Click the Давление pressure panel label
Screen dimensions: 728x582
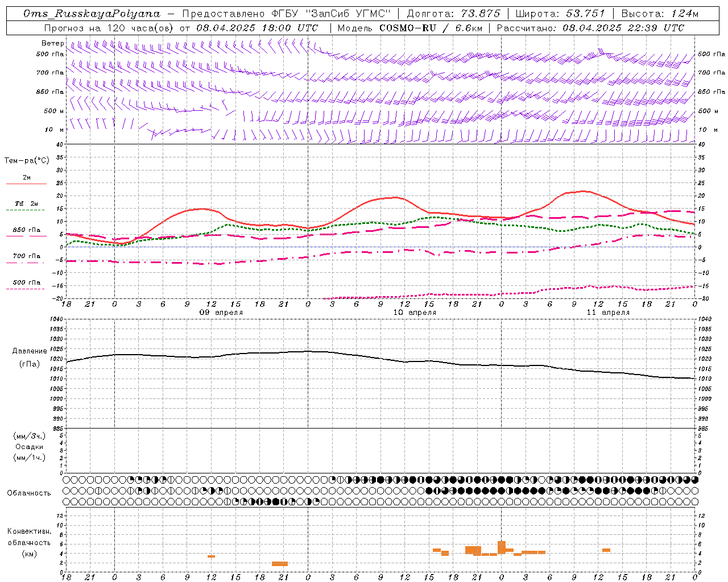click(30, 351)
